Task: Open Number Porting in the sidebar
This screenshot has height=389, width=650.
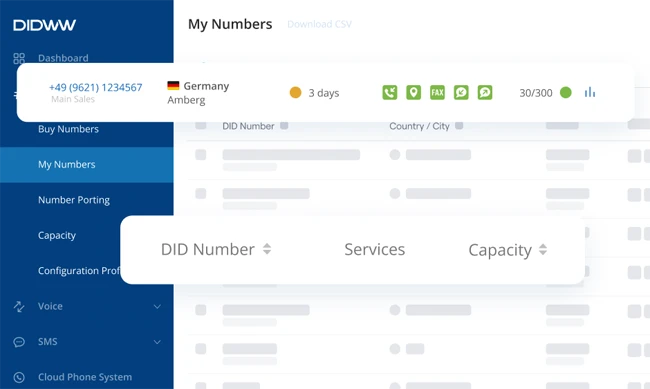Action: click(74, 200)
